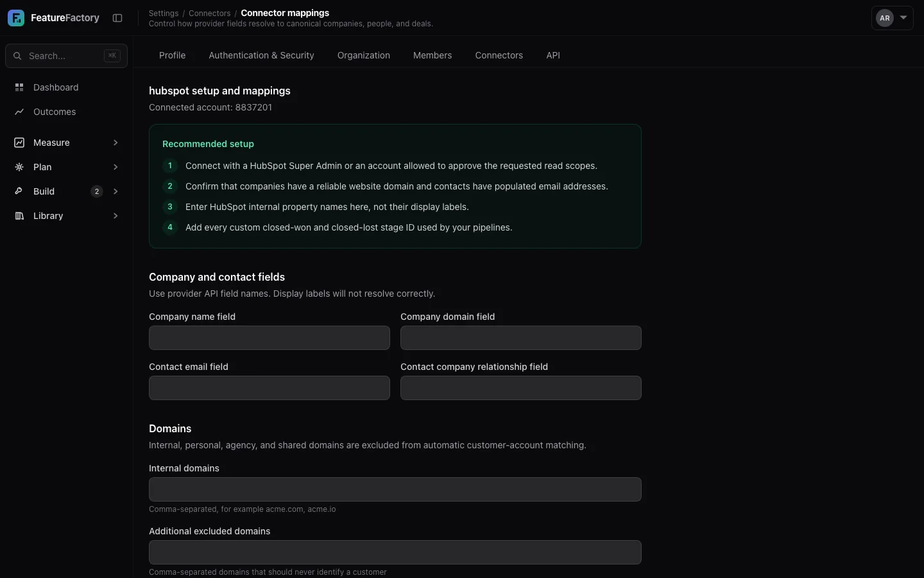Screen dimensions: 924x578
Task: Click the Additional excluded domains input
Action: 395,552
